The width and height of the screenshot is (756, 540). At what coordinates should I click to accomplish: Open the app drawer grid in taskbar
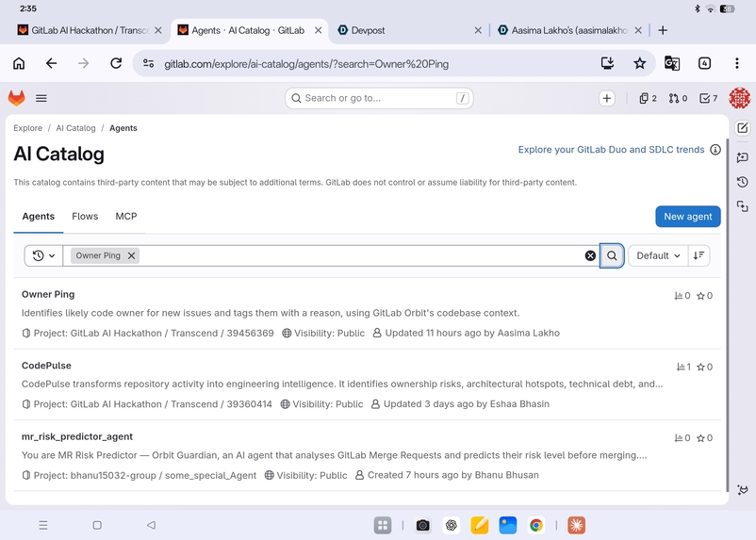(383, 525)
